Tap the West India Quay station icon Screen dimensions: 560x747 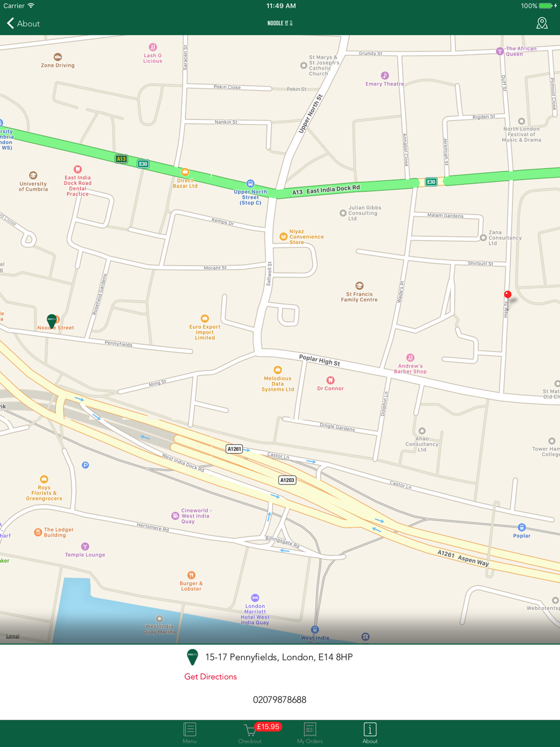pos(315,630)
